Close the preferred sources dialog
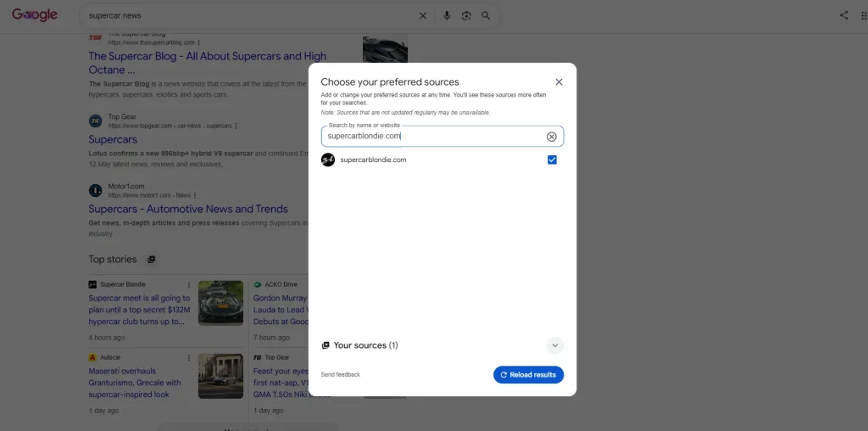The height and width of the screenshot is (431, 868). 559,82
